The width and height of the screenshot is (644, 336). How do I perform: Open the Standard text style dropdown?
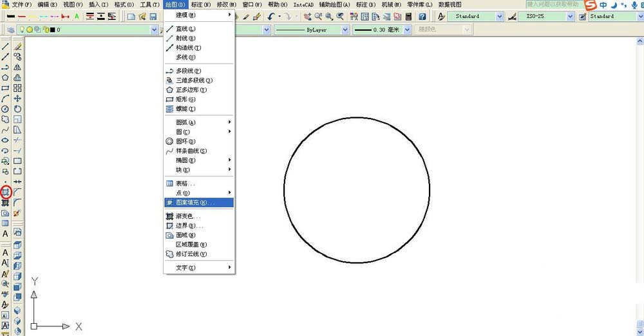click(x=500, y=17)
